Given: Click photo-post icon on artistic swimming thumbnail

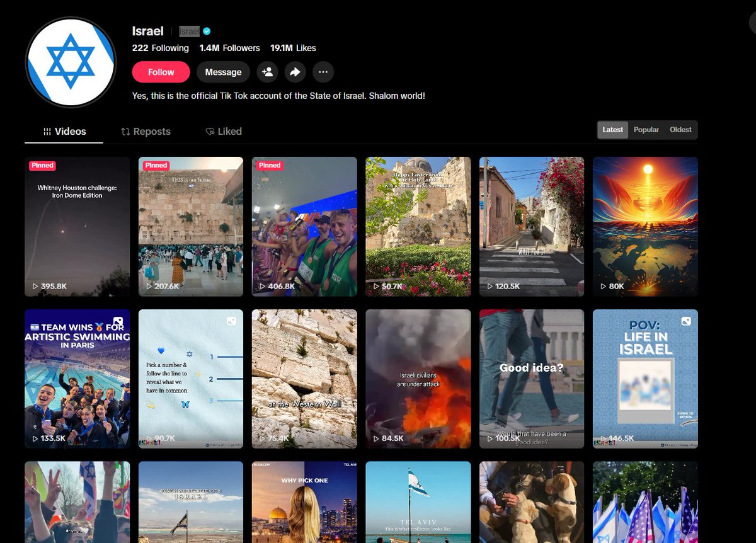Looking at the screenshot, I should (118, 321).
